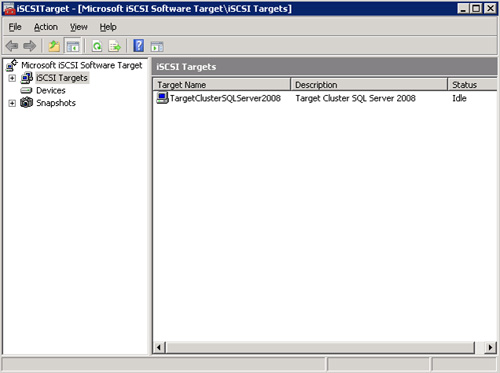The width and height of the screenshot is (500, 373).
Task: Sort by the Target Name column header
Action: tap(222, 85)
